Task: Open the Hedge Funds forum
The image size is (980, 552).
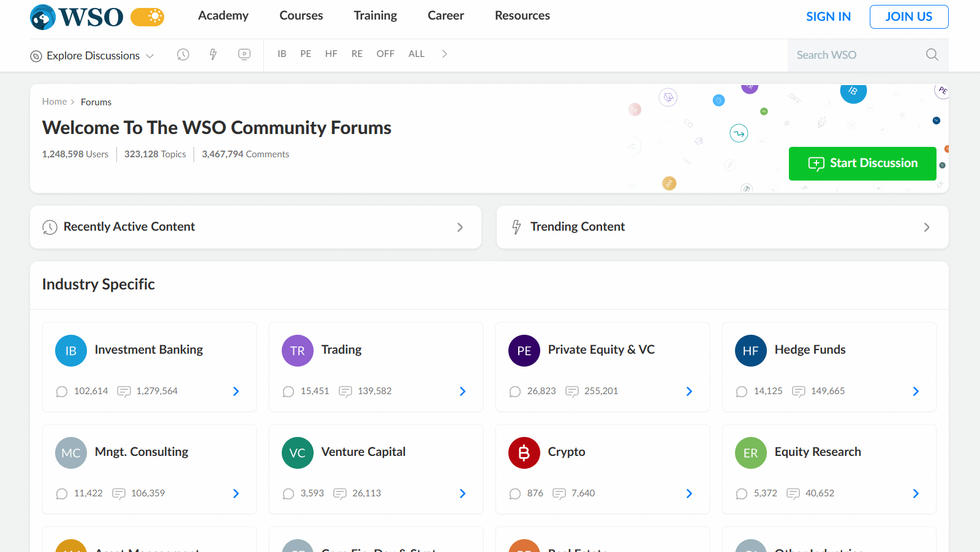Action: click(x=810, y=349)
